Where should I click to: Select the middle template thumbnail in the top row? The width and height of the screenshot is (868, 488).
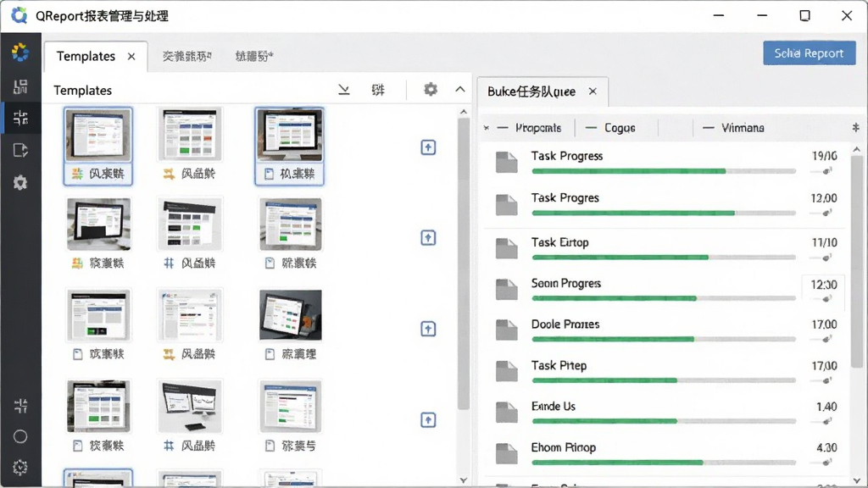pyautogui.click(x=190, y=135)
